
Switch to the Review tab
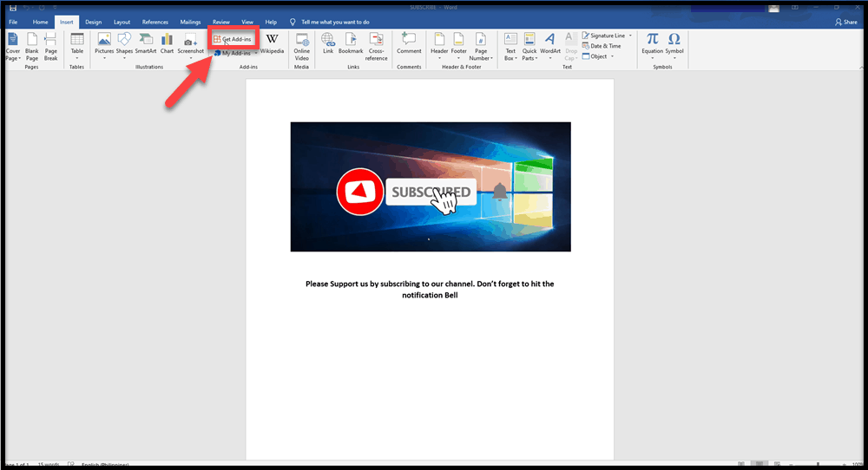(220, 23)
